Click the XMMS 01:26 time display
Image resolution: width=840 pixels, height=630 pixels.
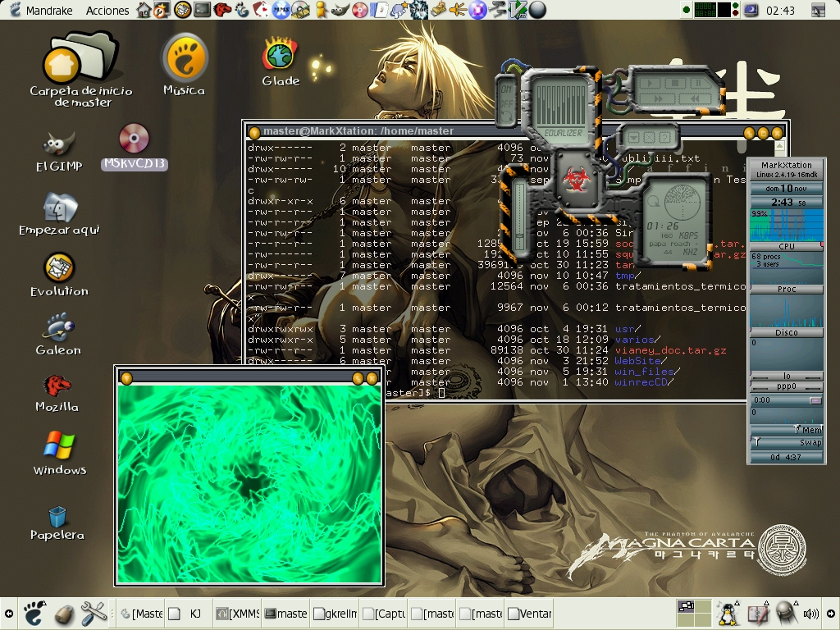point(662,226)
